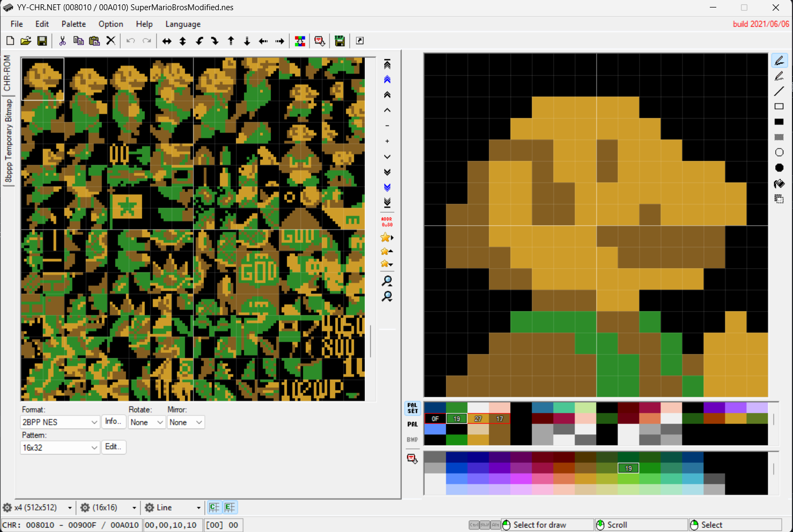Click the quick palette load toolbar icon
This screenshot has height=532, width=793.
pyautogui.click(x=320, y=41)
